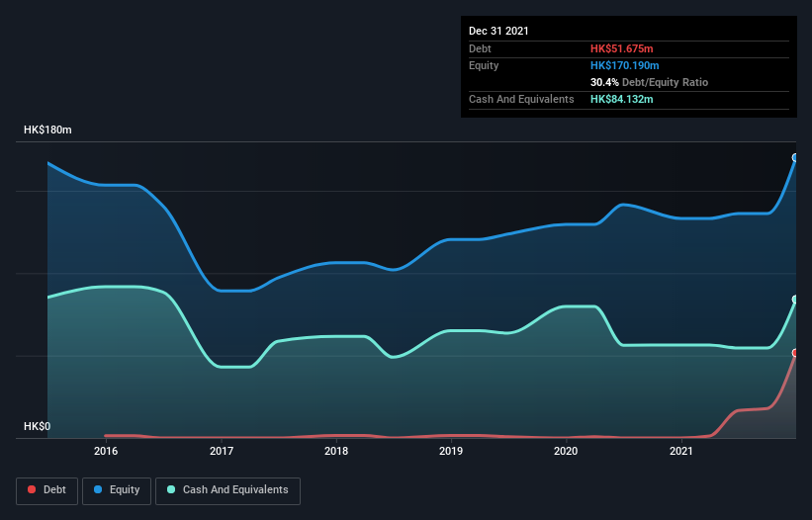This screenshot has width=812, height=520.
Task: Select the 2019 x-axis label
Action: (x=451, y=451)
